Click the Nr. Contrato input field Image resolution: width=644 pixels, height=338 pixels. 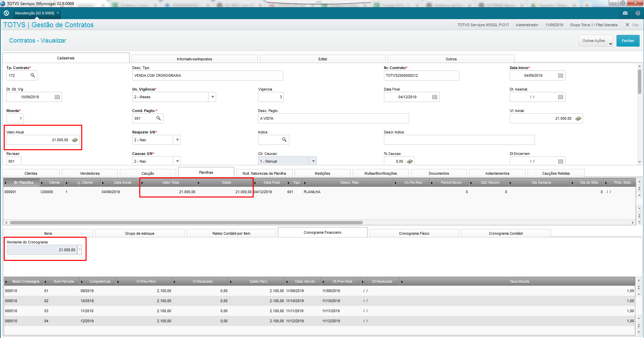pos(422,75)
